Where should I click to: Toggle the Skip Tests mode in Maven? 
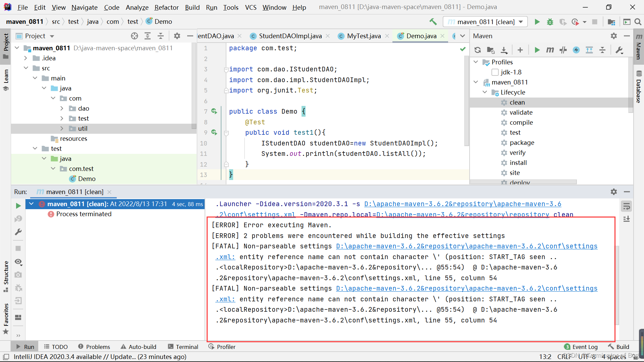[576, 50]
